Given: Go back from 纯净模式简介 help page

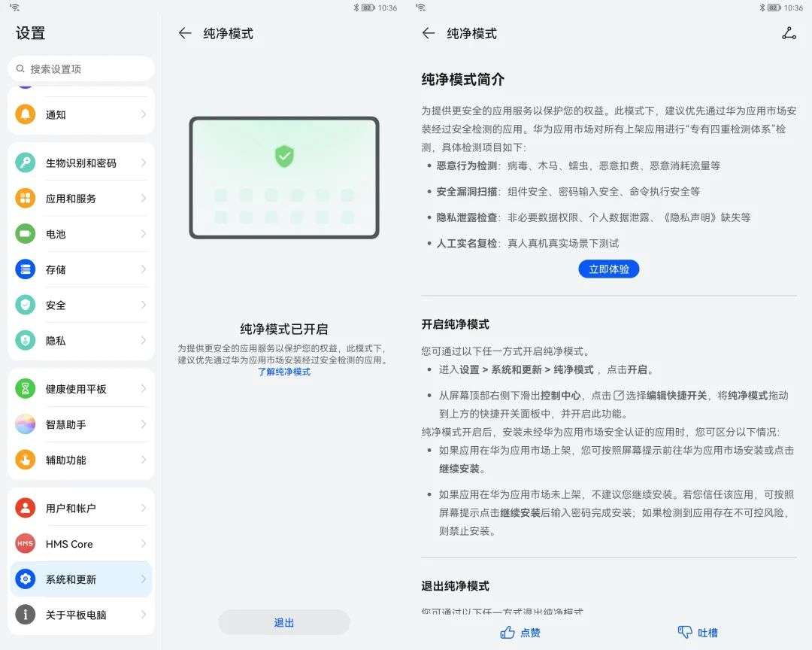Looking at the screenshot, I should pos(429,34).
